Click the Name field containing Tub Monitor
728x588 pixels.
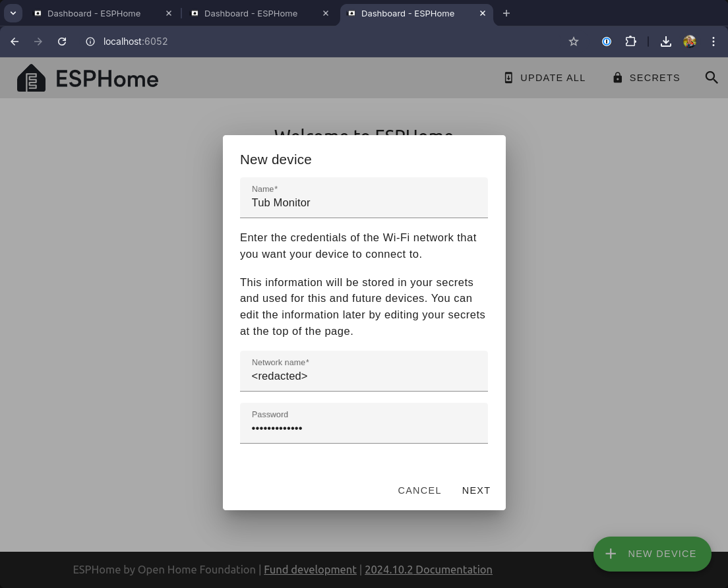pyautogui.click(x=363, y=202)
